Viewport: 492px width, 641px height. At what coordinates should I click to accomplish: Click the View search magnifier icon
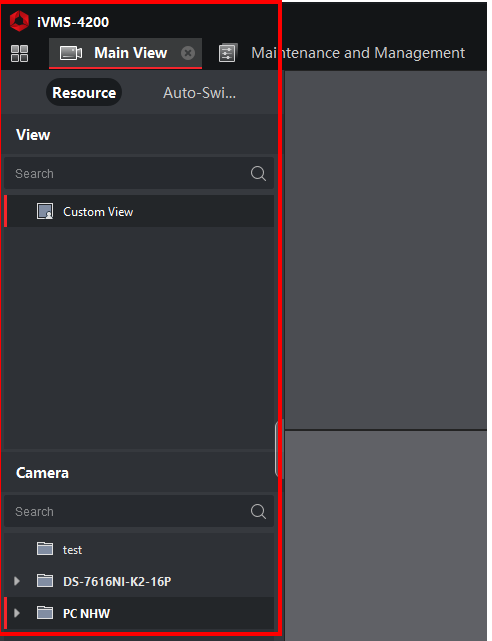click(258, 173)
